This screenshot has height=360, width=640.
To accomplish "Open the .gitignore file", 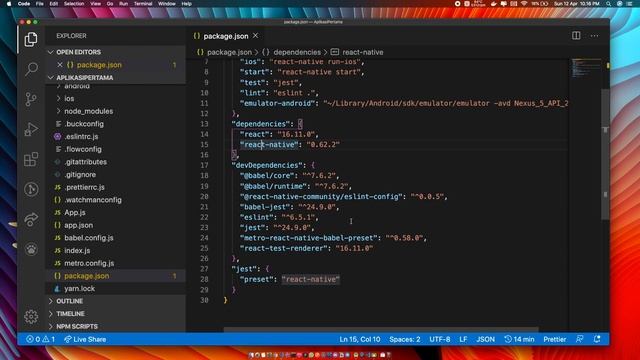I will point(80,174).
